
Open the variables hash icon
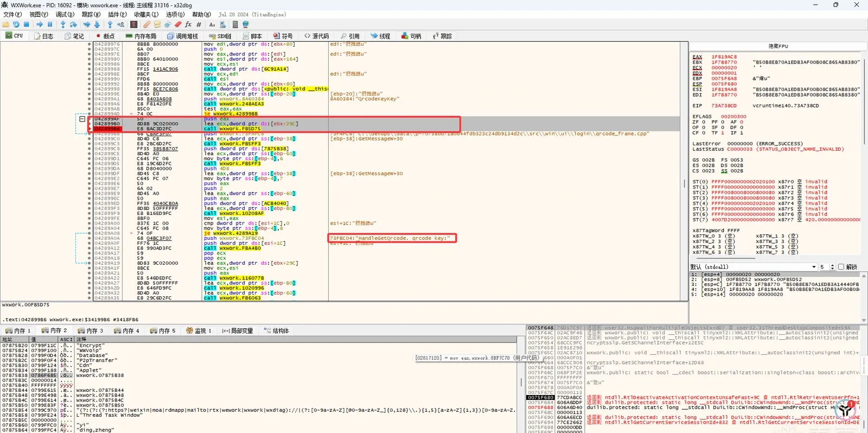click(x=199, y=24)
